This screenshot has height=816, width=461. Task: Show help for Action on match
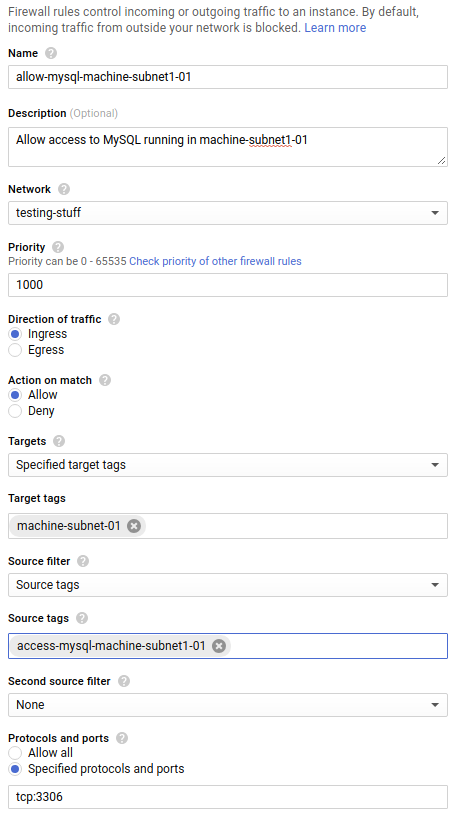coord(105,380)
